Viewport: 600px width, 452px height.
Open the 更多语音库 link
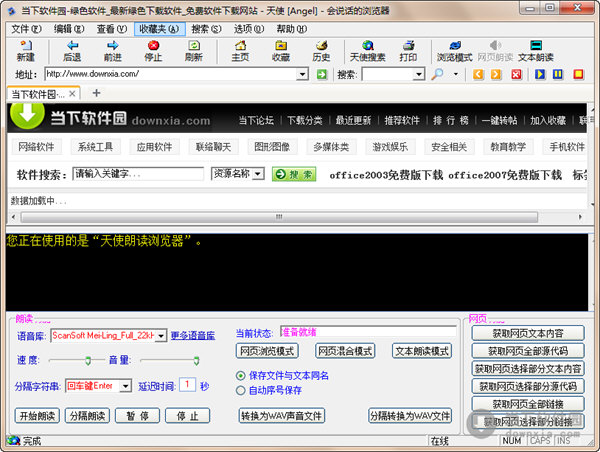pyautogui.click(x=193, y=336)
